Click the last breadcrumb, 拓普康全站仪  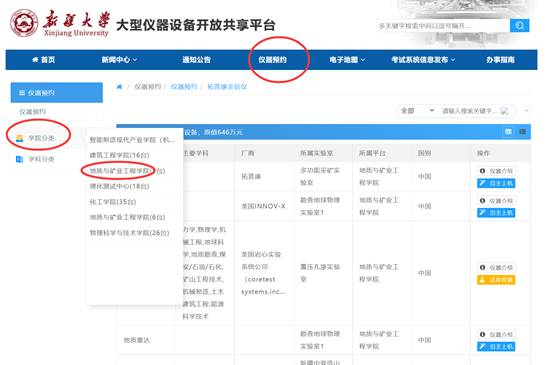(227, 87)
